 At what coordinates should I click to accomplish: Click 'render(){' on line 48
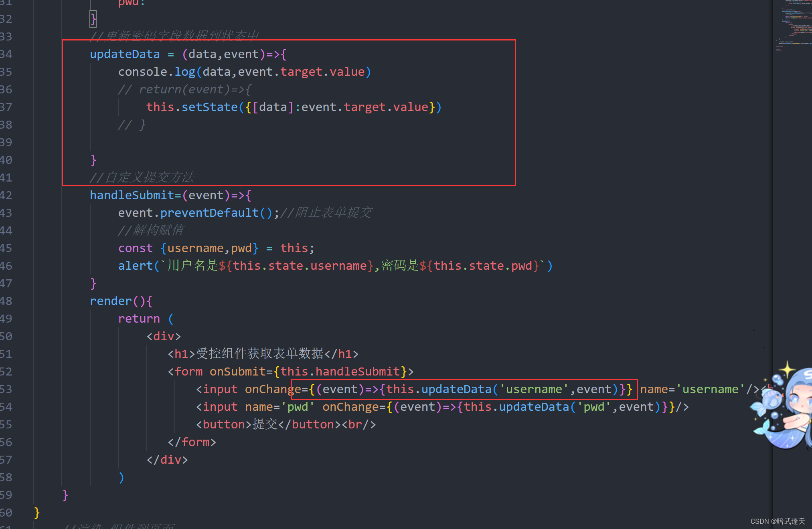(121, 301)
